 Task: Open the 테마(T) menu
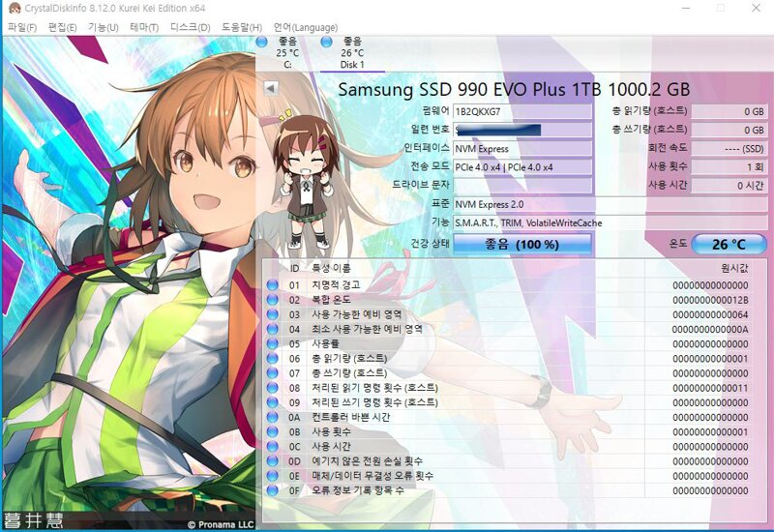coord(144,27)
